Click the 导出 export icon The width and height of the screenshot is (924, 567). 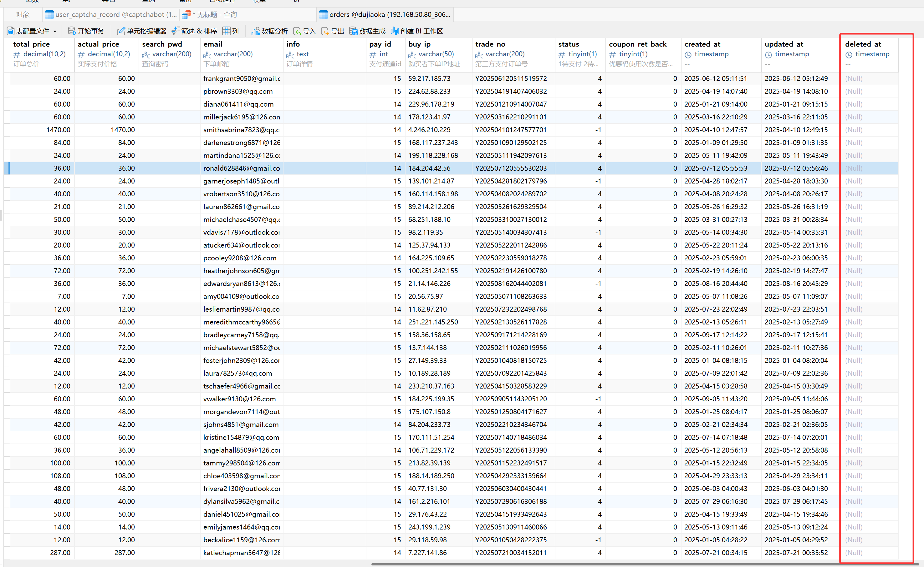[325, 31]
